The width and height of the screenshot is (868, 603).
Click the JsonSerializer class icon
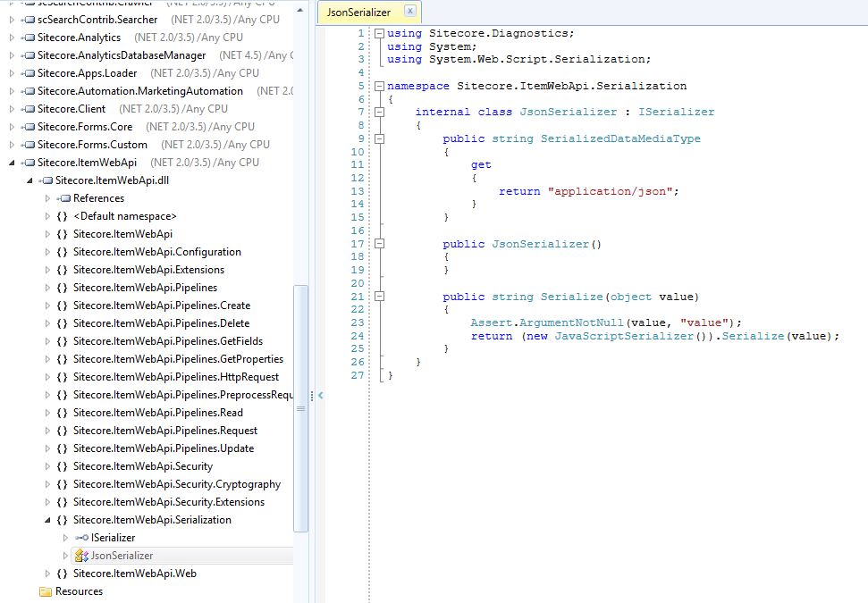[82, 556]
